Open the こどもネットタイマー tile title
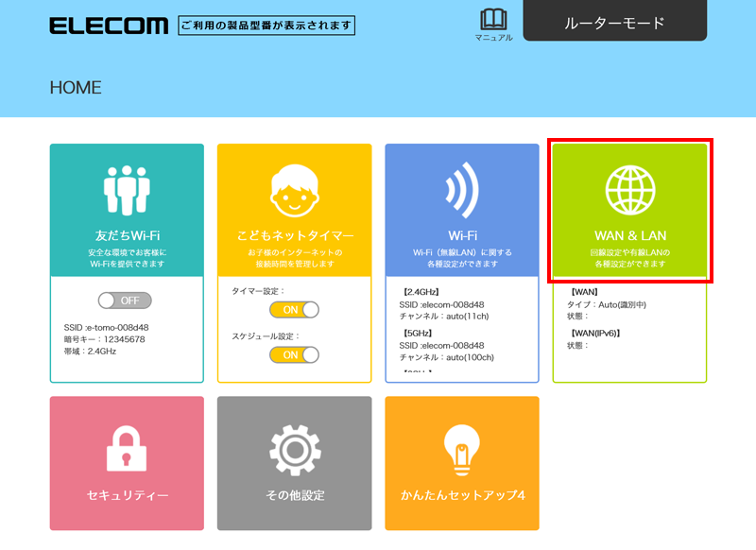This screenshot has height=550, width=756. 295,235
